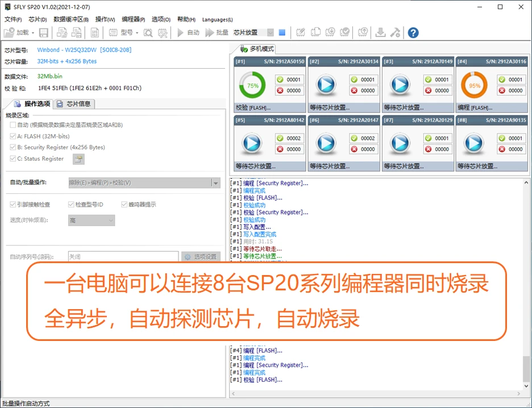532x408 pixels.
Task: Open the 文件(F) menu
Action: (13, 19)
